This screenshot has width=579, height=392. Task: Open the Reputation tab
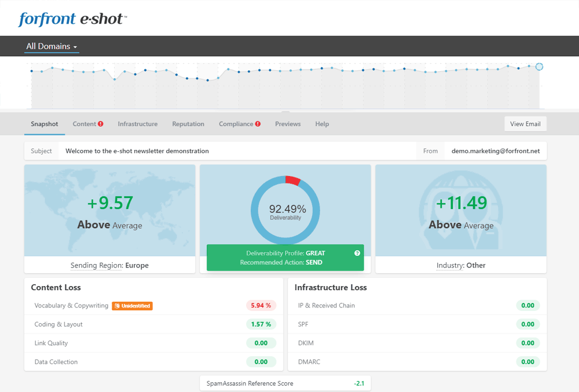[188, 124]
